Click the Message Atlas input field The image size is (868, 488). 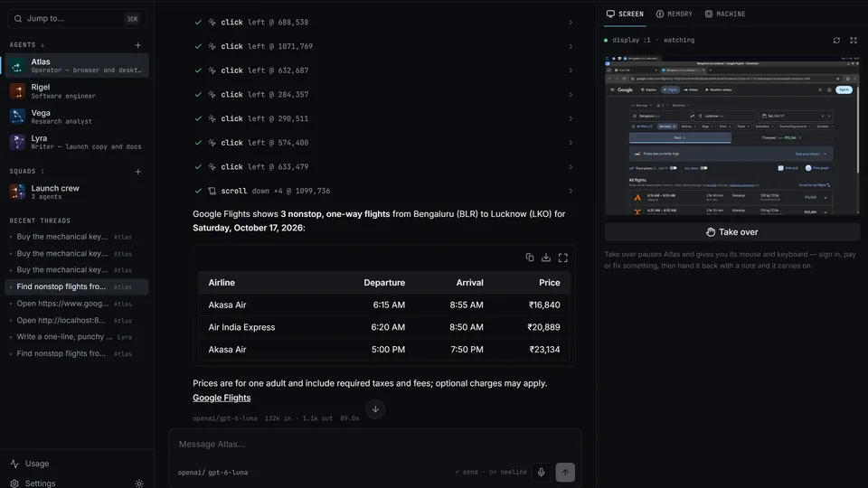[x=374, y=445]
